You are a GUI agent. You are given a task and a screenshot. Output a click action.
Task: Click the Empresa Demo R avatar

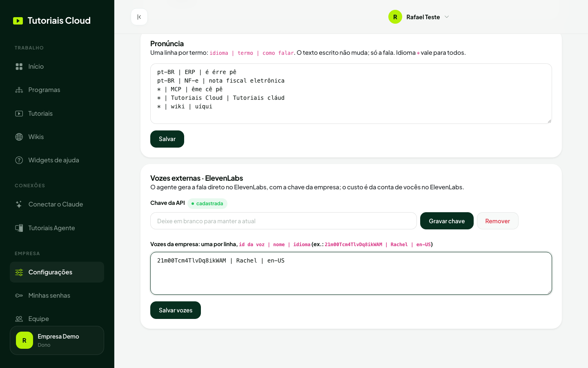click(x=24, y=340)
